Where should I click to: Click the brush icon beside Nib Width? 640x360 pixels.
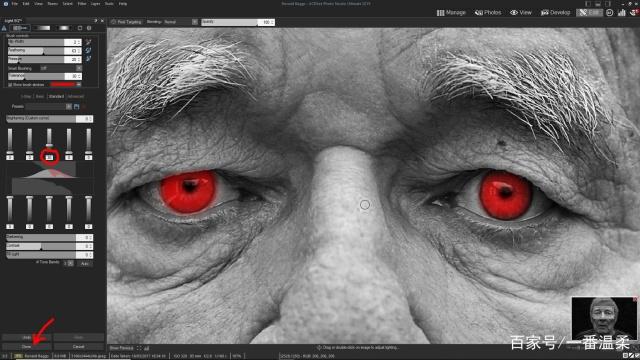tap(88, 42)
